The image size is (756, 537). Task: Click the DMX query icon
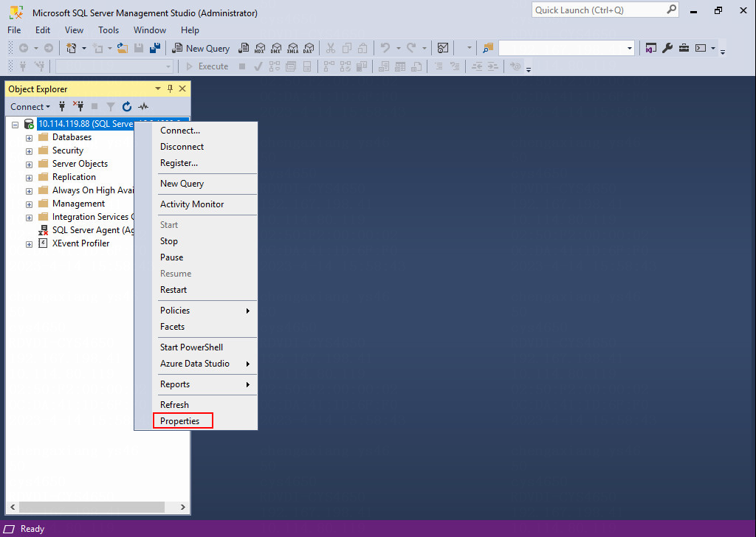pos(276,48)
